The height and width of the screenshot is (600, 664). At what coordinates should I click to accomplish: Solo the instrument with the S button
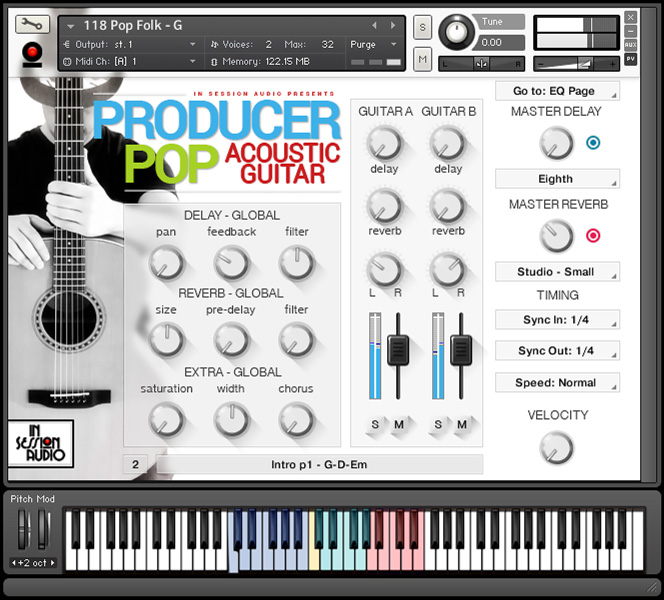[x=422, y=28]
